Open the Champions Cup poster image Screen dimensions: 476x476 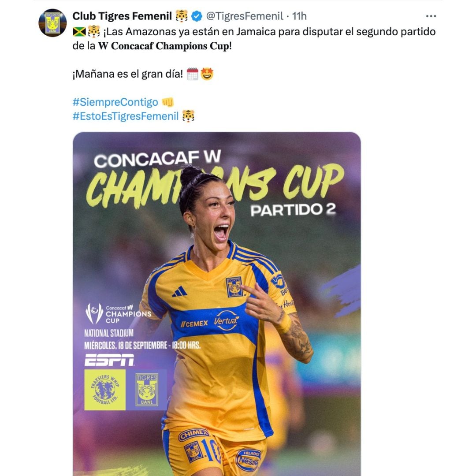tap(217, 304)
